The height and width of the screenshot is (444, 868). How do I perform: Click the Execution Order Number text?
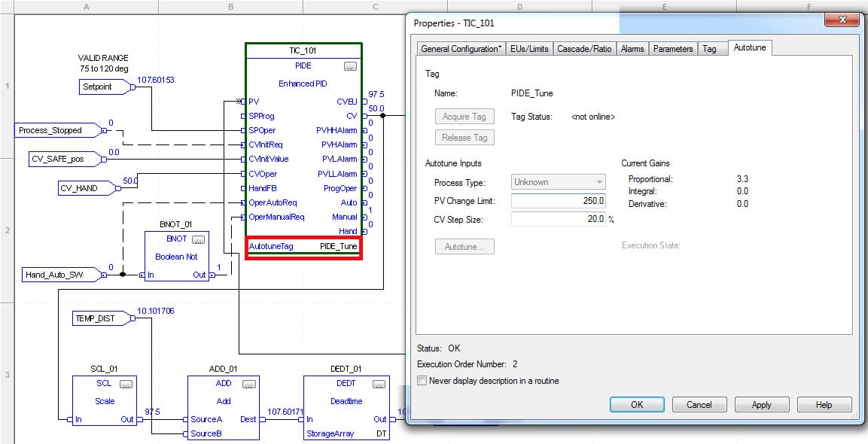tap(468, 364)
